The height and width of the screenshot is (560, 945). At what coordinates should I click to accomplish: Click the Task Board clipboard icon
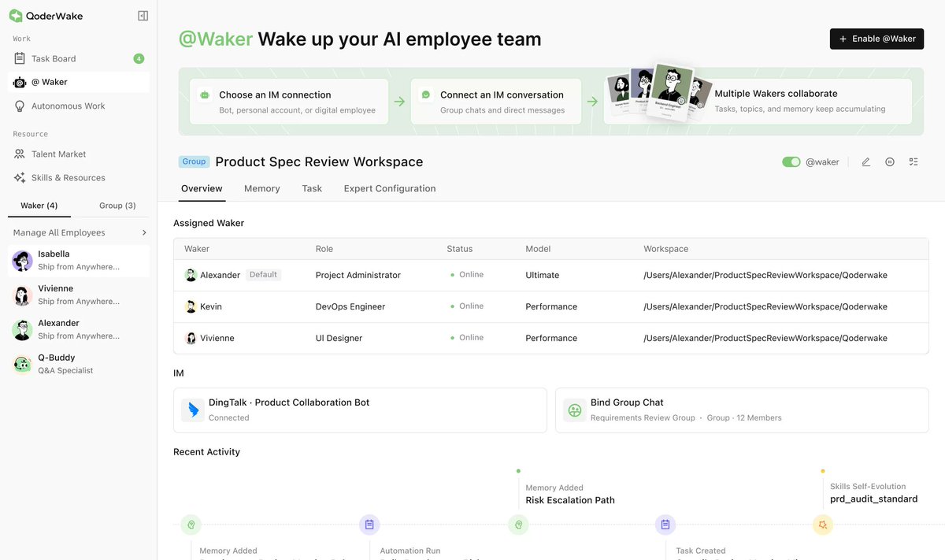click(20, 58)
